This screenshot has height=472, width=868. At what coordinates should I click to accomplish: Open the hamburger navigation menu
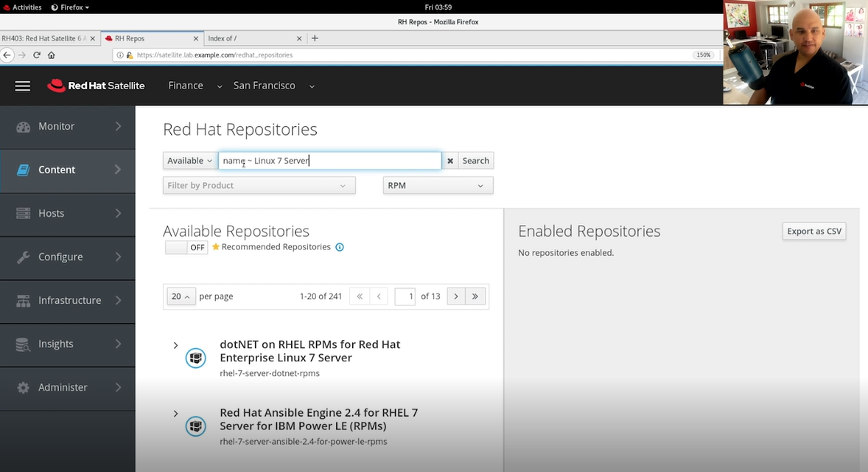[23, 86]
